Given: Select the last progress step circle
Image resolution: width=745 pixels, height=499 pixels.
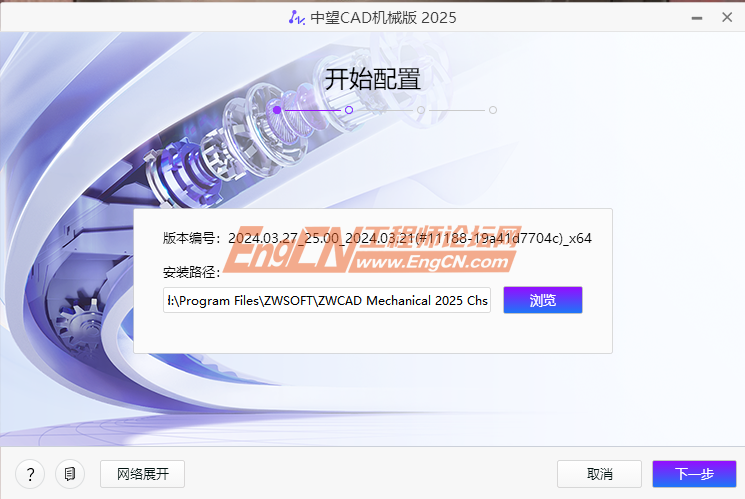Looking at the screenshot, I should point(493,110).
